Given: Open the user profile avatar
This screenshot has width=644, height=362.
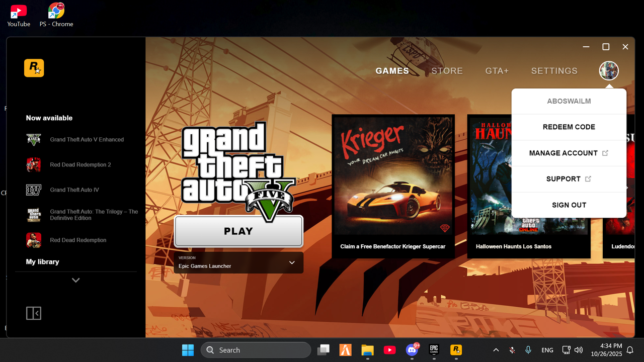Looking at the screenshot, I should click(609, 71).
